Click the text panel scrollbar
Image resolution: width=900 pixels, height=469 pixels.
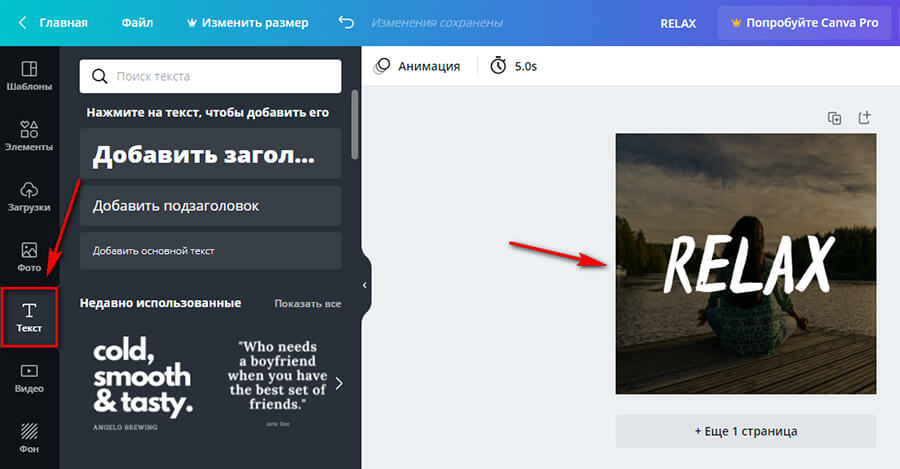pyautogui.click(x=355, y=124)
